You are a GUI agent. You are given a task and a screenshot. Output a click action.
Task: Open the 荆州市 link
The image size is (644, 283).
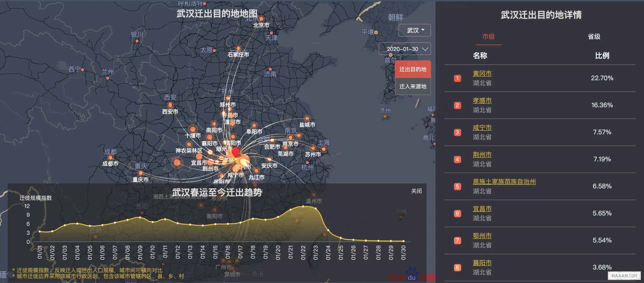[x=482, y=155]
